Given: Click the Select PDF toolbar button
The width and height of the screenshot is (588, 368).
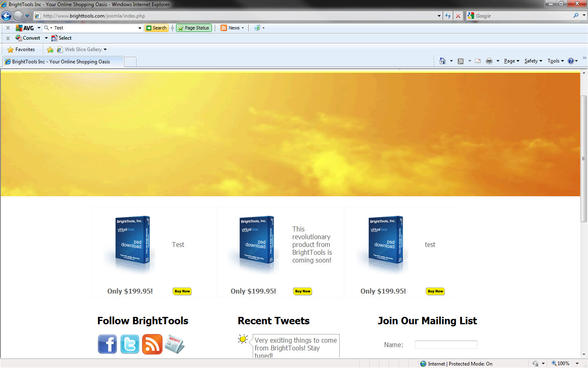Looking at the screenshot, I should click(x=61, y=38).
